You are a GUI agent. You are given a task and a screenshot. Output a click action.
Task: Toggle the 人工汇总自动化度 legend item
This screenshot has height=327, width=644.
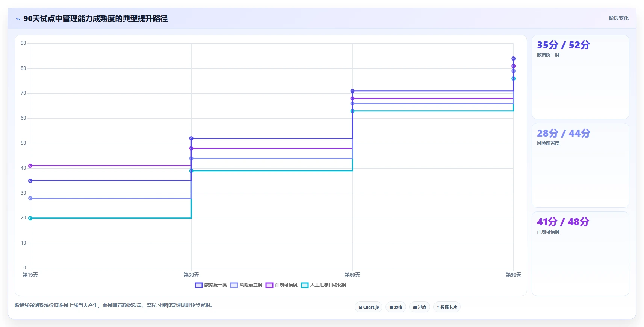324,285
